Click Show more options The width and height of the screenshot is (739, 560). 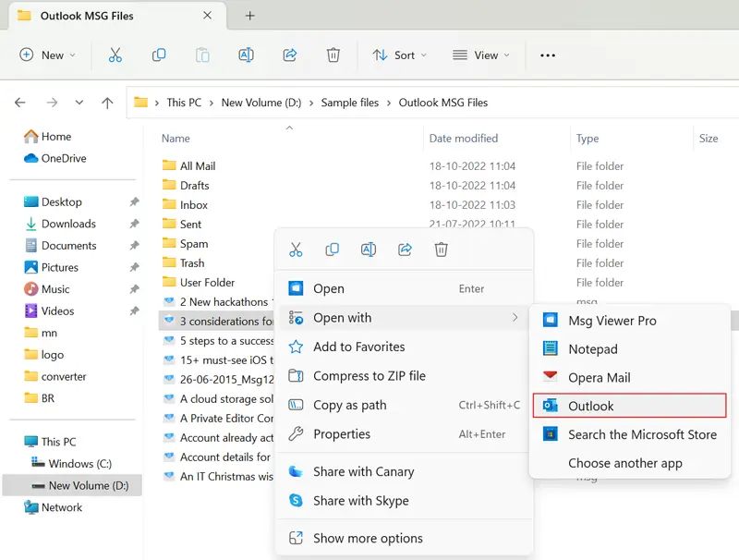click(x=368, y=538)
